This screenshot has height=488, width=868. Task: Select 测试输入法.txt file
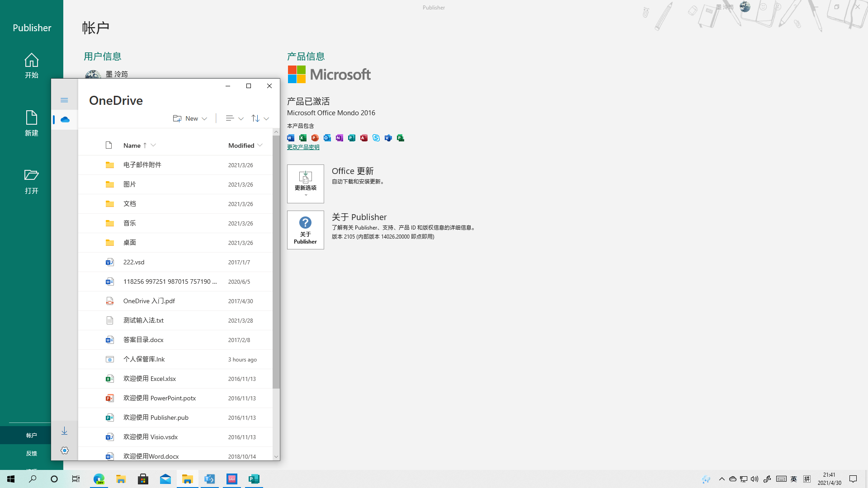(x=175, y=320)
